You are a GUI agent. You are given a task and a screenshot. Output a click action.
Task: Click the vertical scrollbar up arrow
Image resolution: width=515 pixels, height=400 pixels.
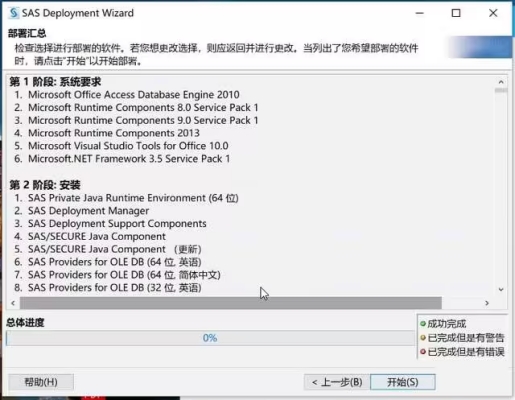point(501,82)
